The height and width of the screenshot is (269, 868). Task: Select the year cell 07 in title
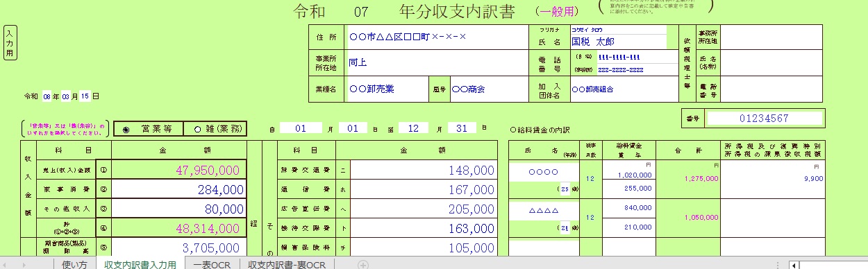click(361, 11)
